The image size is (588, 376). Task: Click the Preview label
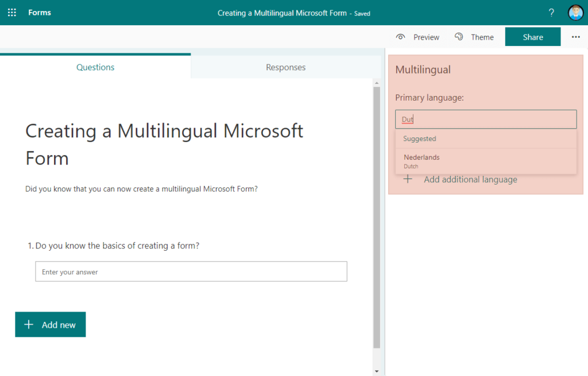(x=427, y=37)
